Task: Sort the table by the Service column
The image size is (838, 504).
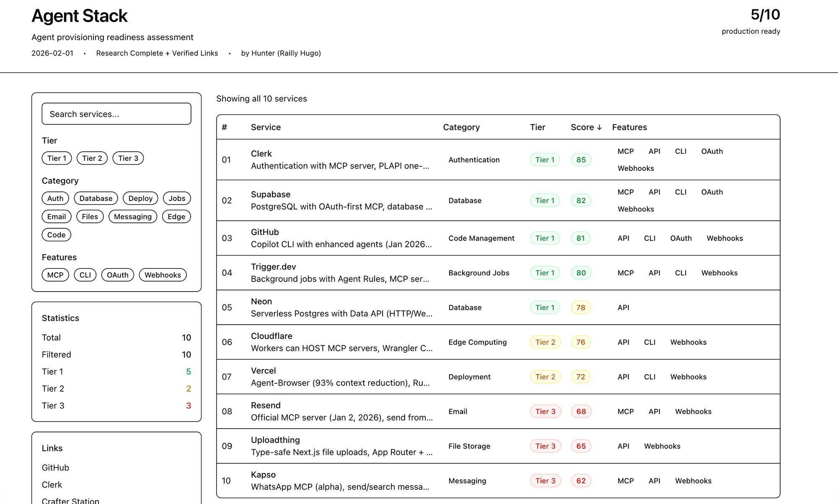Action: tap(266, 127)
